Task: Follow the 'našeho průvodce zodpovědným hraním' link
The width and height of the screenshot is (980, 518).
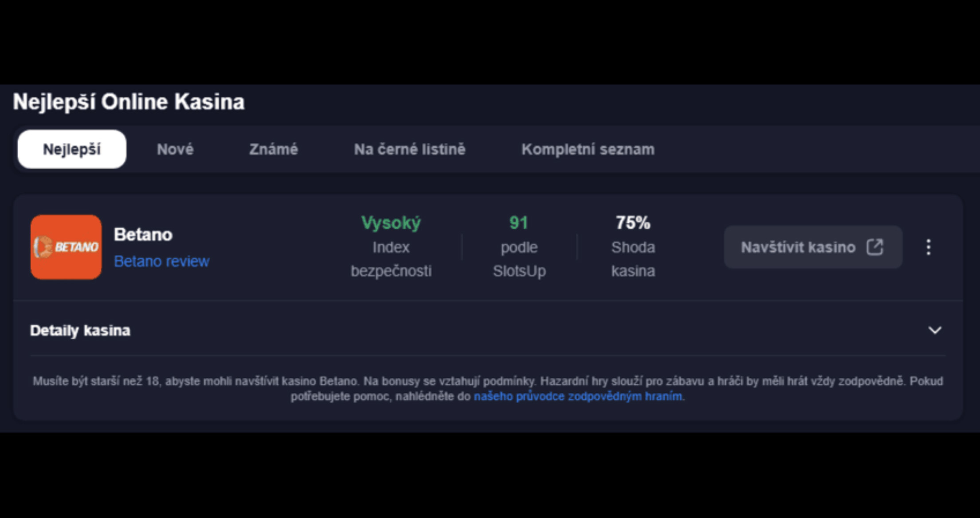Action: [x=578, y=396]
